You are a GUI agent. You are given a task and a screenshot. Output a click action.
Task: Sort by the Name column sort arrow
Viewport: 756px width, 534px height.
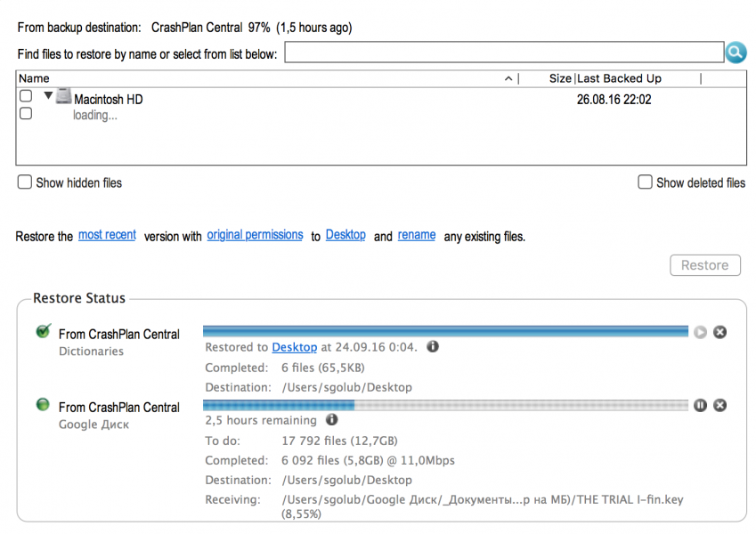pos(508,78)
